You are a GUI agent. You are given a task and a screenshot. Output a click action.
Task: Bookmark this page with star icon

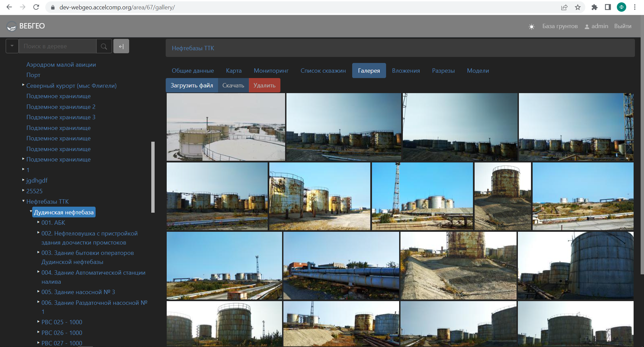[578, 7]
